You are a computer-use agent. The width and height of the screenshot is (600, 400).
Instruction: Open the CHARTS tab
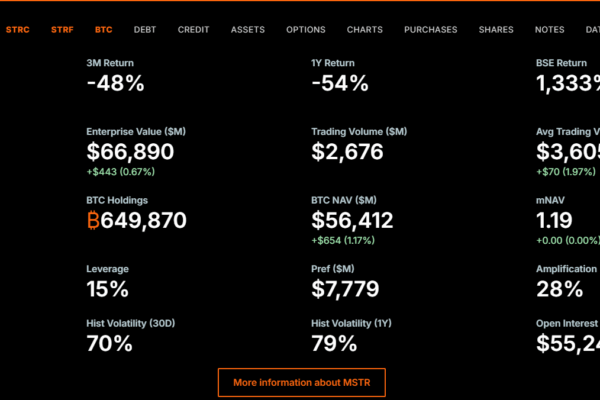(x=365, y=30)
